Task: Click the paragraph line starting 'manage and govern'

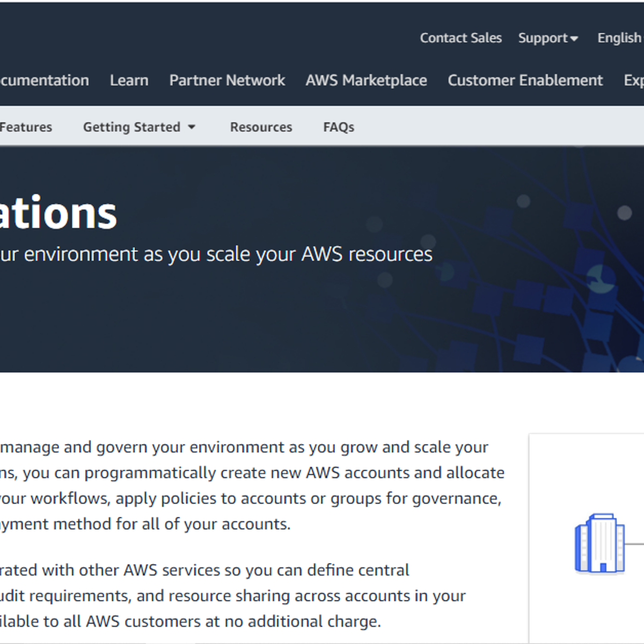Action: coord(244,448)
